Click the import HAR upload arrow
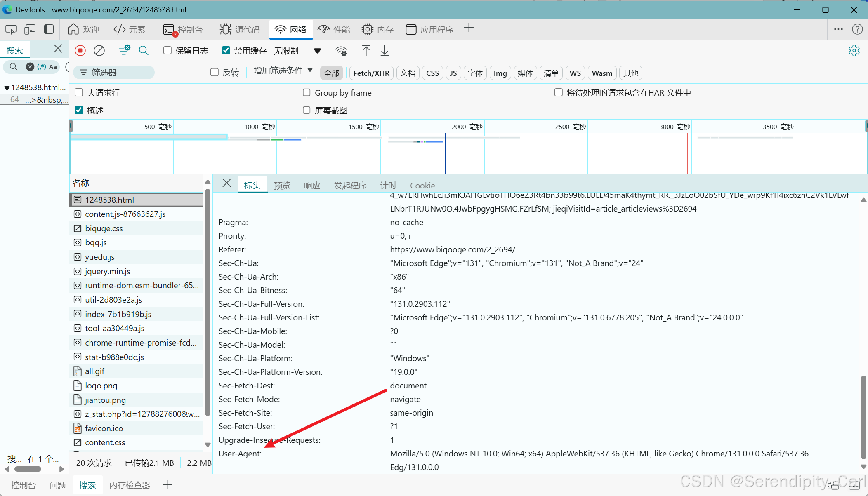The width and height of the screenshot is (868, 496). coord(366,51)
